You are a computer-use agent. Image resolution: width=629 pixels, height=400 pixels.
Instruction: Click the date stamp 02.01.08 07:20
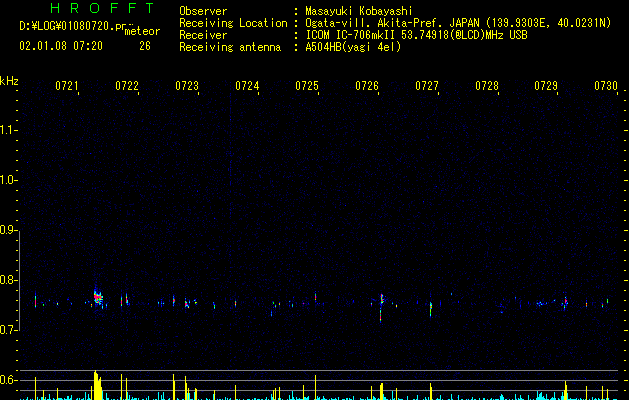tap(61, 46)
